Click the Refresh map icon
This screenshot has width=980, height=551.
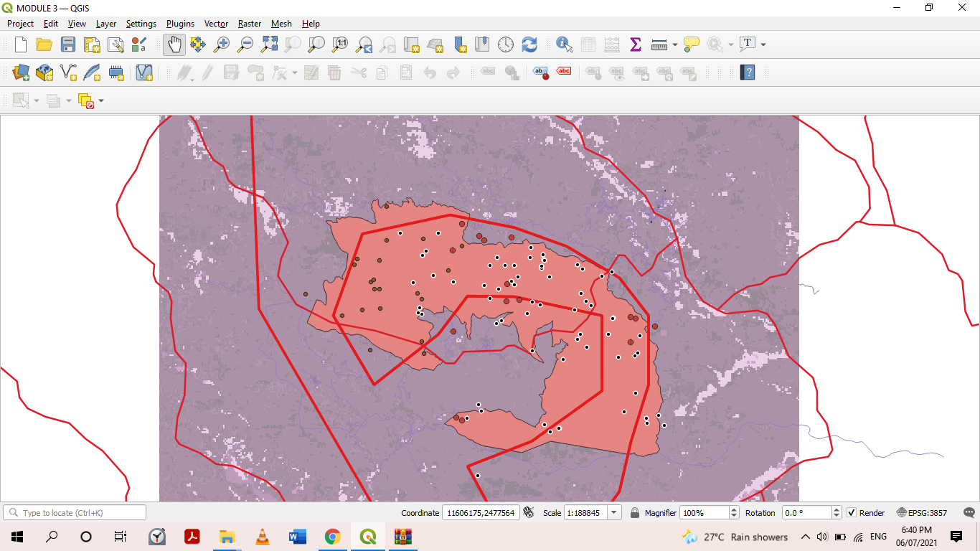pos(529,44)
